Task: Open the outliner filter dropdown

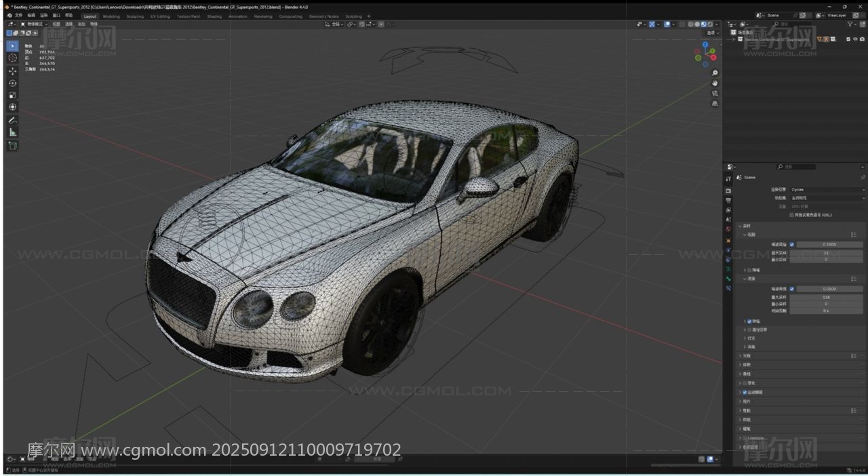Action: tap(853, 24)
